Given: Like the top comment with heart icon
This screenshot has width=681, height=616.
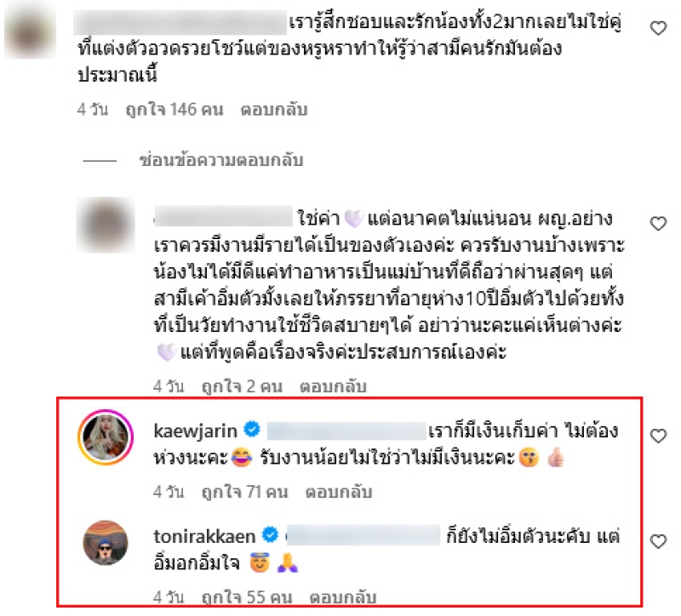Looking at the screenshot, I should pyautogui.click(x=658, y=28).
